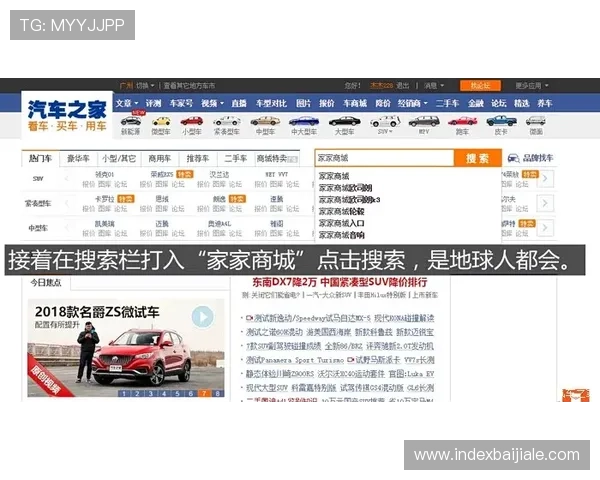Image resolution: width=600 pixels, height=480 pixels.
Task: Play the 2018款名爵ZS video
Action: (x=202, y=317)
